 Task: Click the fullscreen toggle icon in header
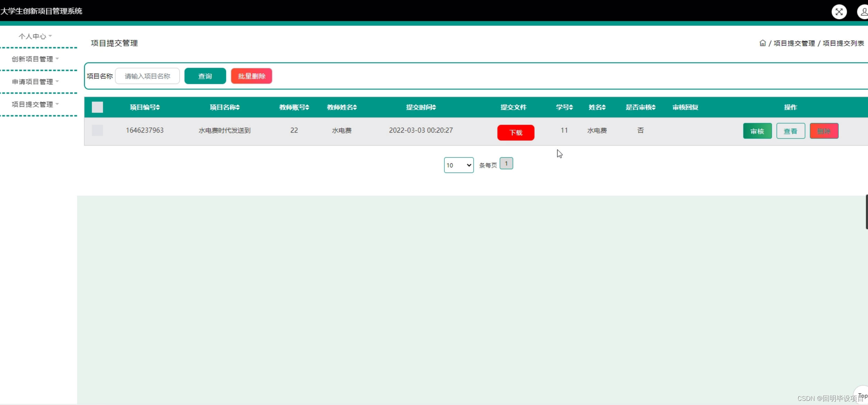pos(839,12)
